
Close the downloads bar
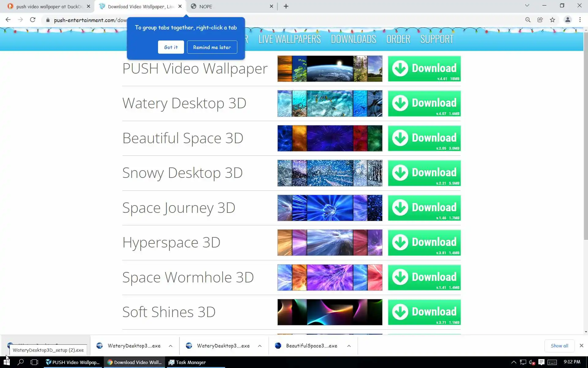pos(581,346)
